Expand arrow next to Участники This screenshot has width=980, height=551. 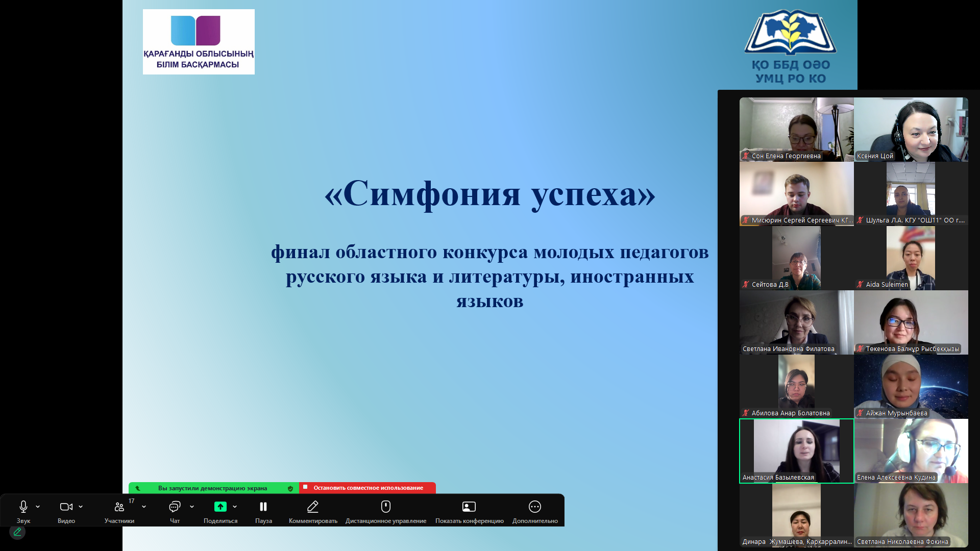[144, 507]
